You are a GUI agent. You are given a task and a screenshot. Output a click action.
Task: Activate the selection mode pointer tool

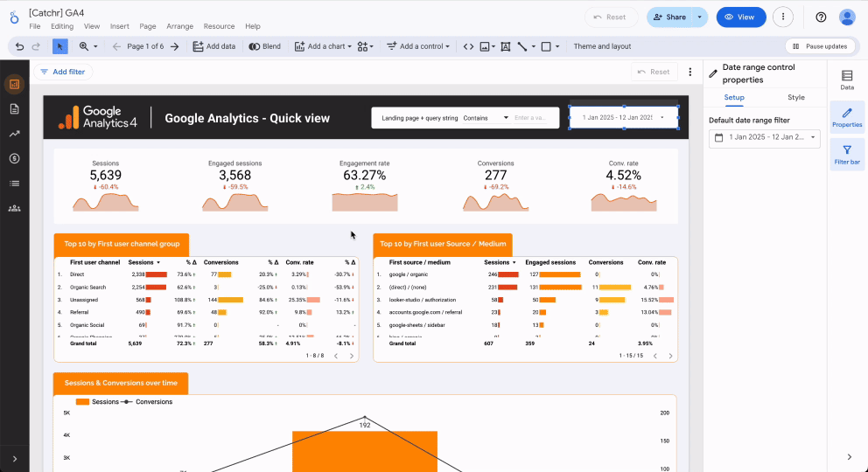(59, 46)
